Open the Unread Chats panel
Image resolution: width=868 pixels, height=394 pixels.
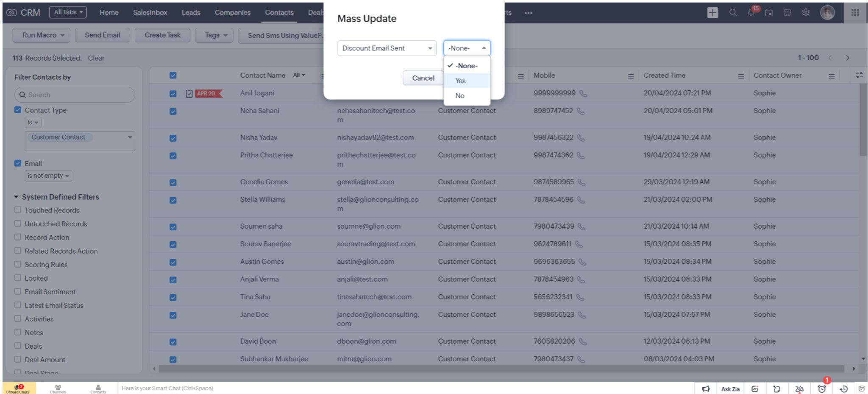tap(19, 388)
